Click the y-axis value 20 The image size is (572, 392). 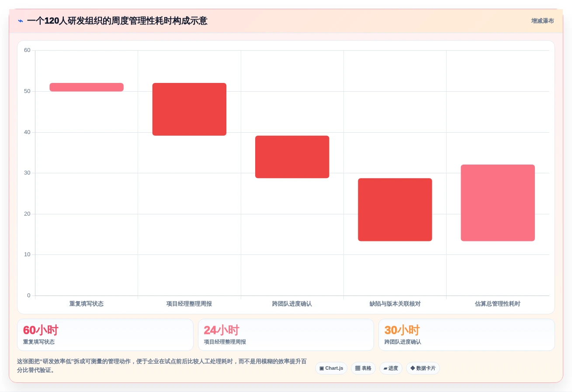click(x=27, y=214)
